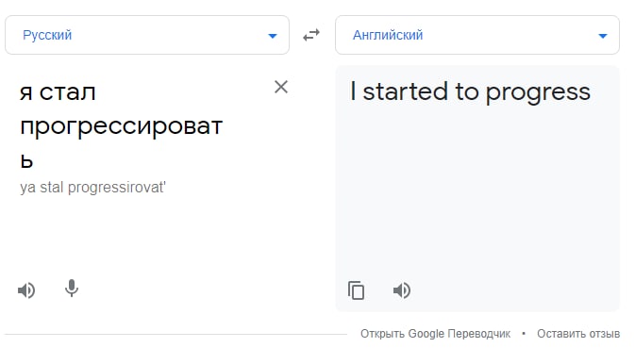Swap the source and target languages
Screen dimensions: 635x364
coord(311,35)
